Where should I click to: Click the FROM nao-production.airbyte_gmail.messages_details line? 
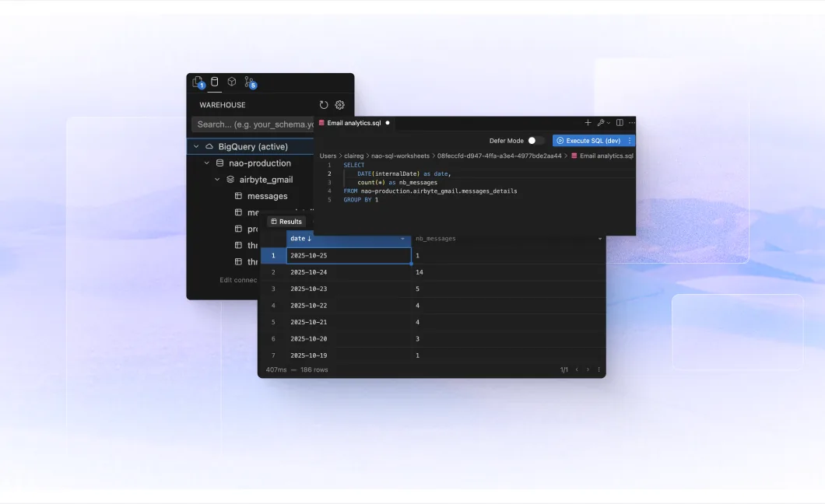point(430,191)
